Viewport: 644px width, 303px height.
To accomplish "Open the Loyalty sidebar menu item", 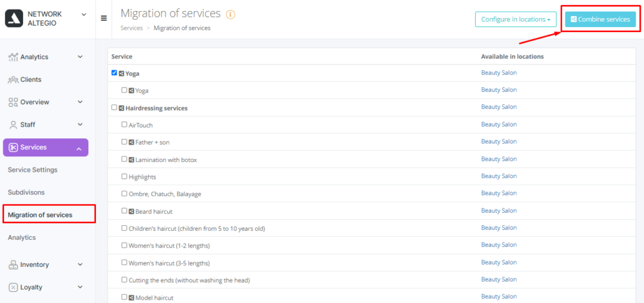I will coord(31,288).
